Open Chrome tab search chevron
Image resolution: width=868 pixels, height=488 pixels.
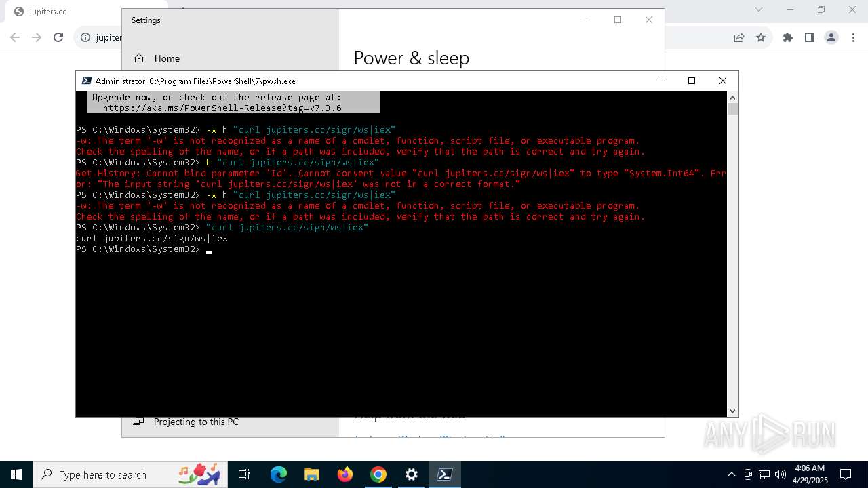click(x=759, y=9)
